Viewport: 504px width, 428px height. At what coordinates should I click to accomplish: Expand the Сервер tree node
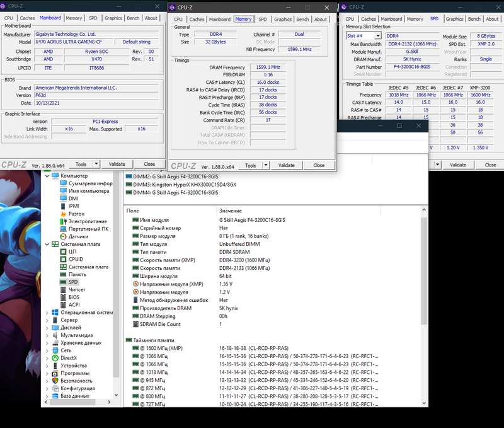coord(47,320)
